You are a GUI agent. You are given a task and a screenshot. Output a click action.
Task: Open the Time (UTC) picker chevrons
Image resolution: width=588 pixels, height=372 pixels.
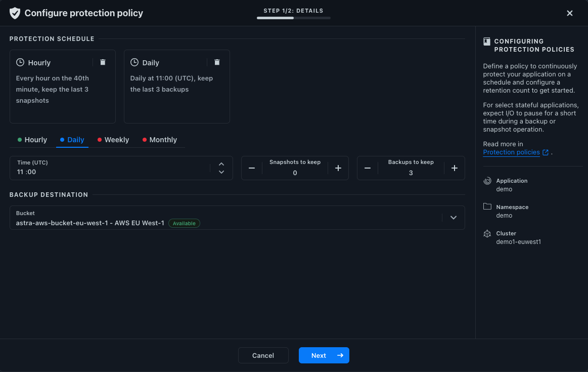click(x=221, y=168)
